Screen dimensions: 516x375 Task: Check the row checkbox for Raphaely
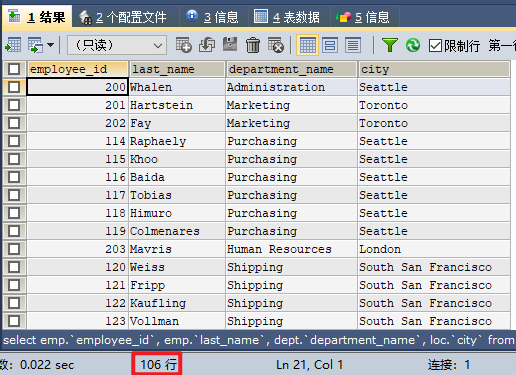pyautogui.click(x=14, y=141)
